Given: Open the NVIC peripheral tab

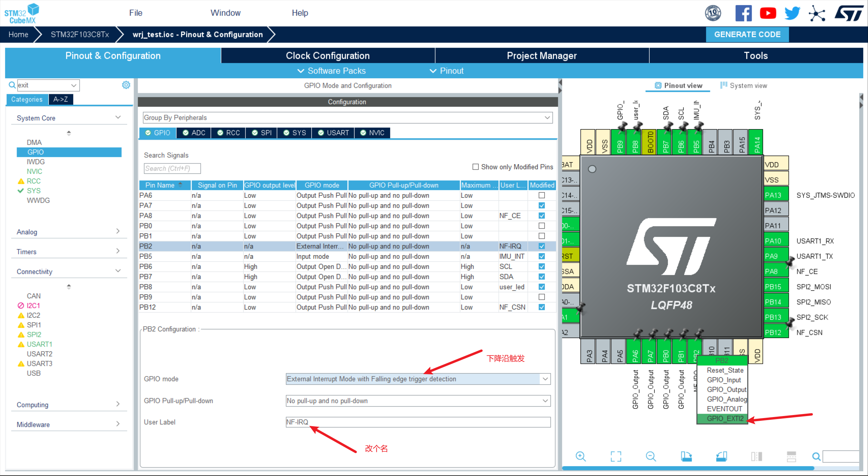Looking at the screenshot, I should coord(372,133).
